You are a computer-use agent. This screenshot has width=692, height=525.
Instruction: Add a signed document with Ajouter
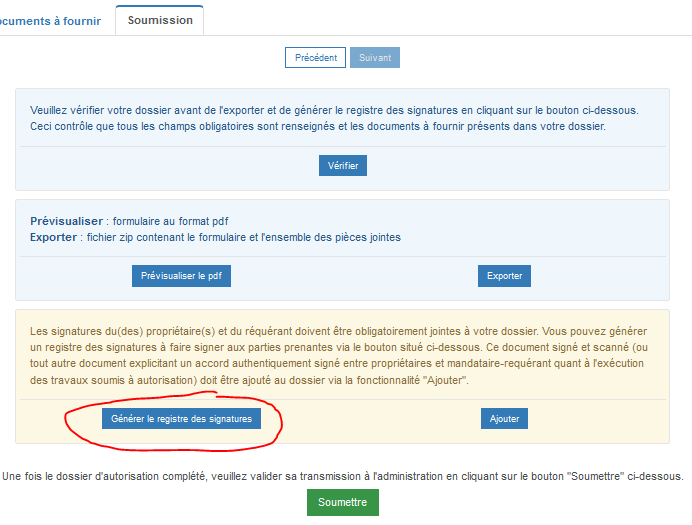point(504,418)
